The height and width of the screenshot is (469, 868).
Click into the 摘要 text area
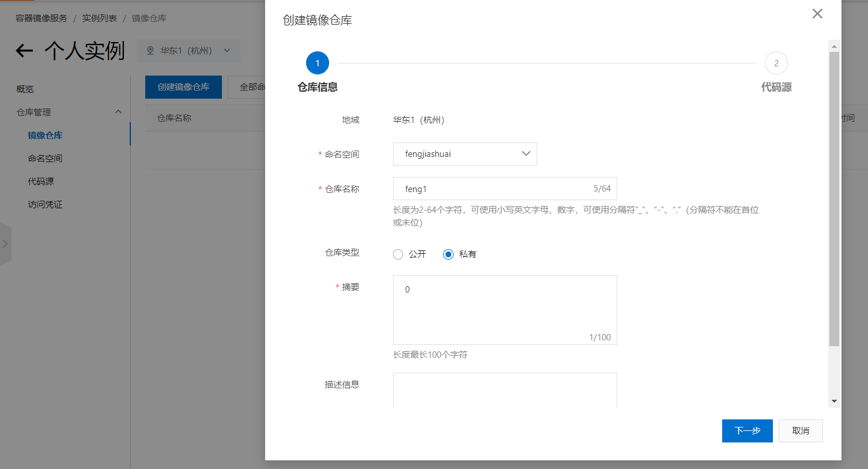pos(505,310)
